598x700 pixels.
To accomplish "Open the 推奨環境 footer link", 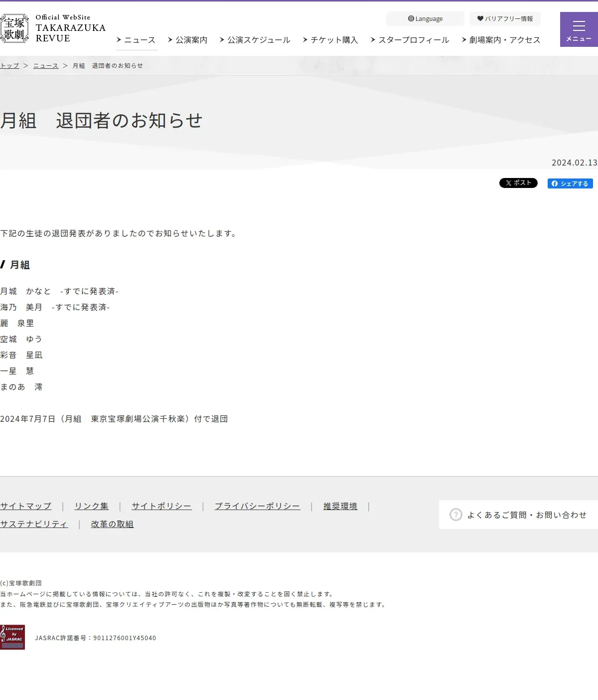I will tap(340, 506).
